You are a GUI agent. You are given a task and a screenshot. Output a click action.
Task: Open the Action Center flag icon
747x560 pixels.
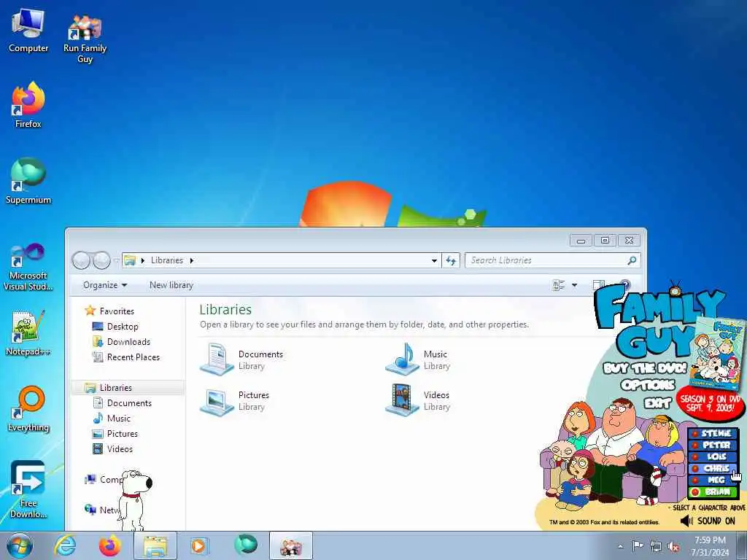637,546
